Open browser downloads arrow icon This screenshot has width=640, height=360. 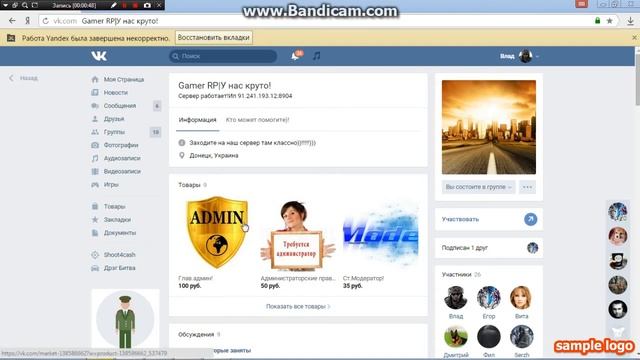[x=631, y=21]
